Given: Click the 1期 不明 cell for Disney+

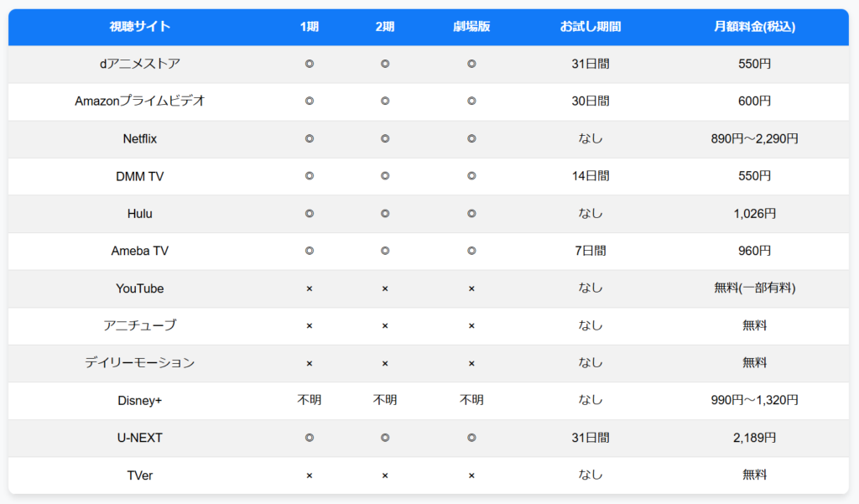Looking at the screenshot, I should point(309,400).
